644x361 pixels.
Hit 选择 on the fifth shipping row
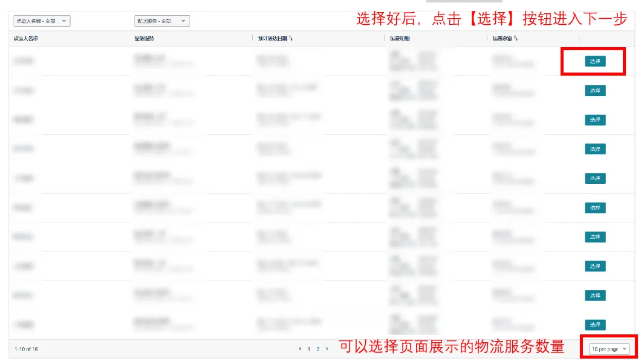(x=595, y=178)
